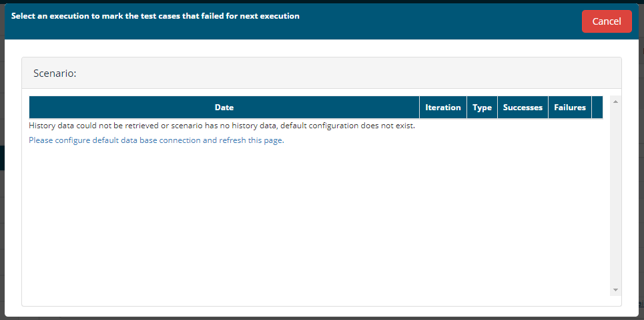This screenshot has width=644, height=320.
Task: Click the Scenario: panel heading
Action: (55, 73)
